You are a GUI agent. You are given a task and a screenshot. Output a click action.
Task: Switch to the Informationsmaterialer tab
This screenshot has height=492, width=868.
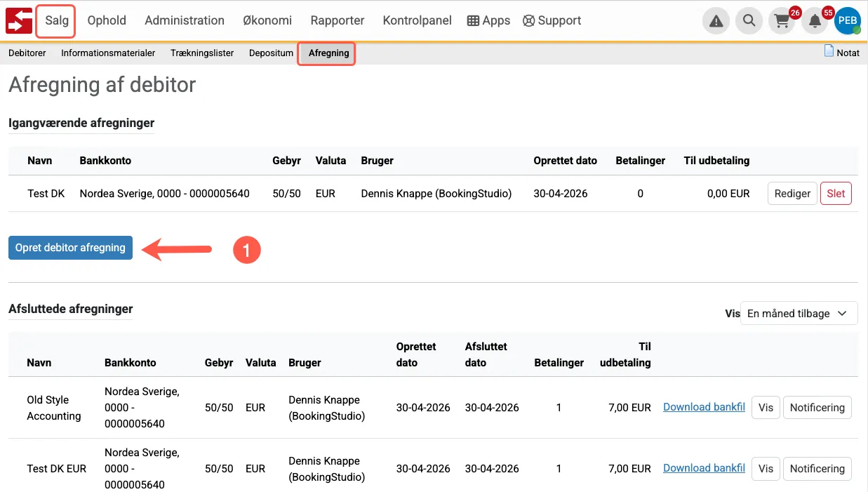[108, 53]
